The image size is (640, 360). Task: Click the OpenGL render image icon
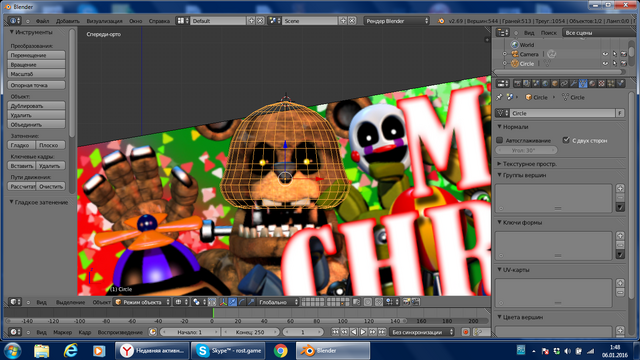[406, 302]
